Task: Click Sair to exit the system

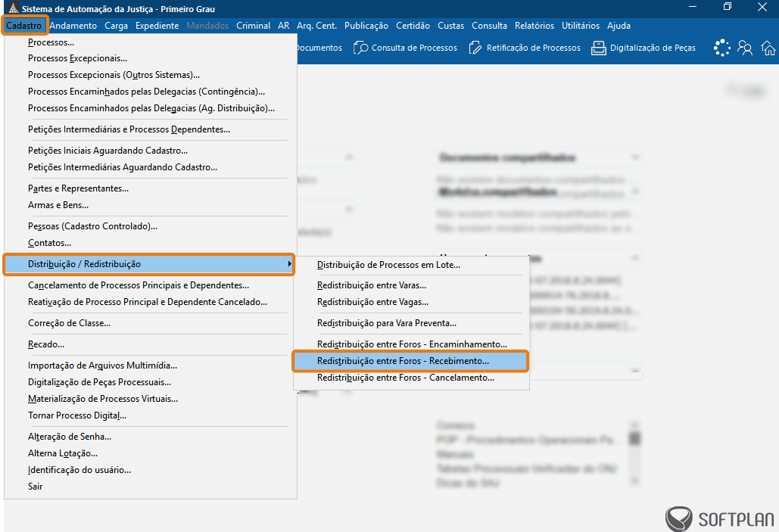Action: [x=151, y=487]
